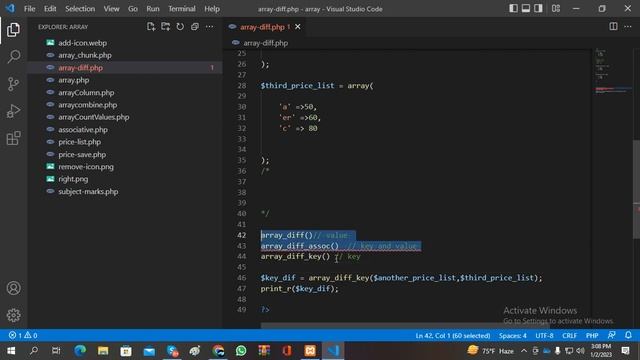This screenshot has width=640, height=360.
Task: Open right.png in Explorer
Action: [x=73, y=179]
